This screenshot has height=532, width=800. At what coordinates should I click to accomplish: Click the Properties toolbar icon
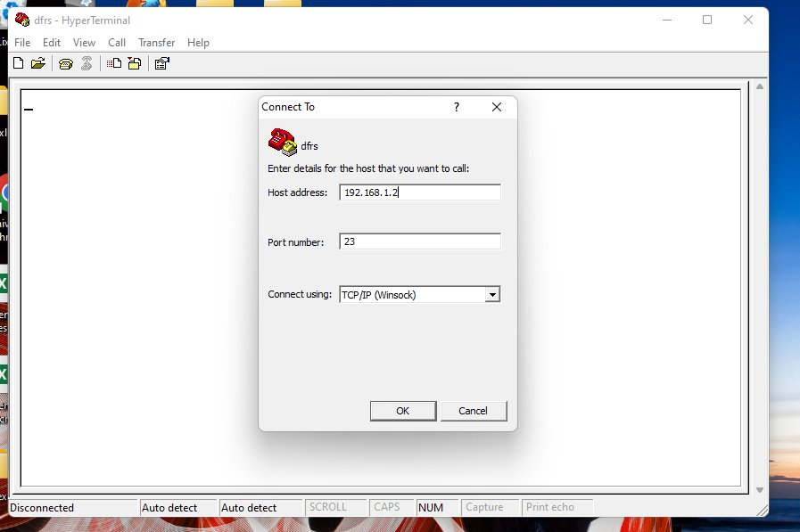pos(161,63)
